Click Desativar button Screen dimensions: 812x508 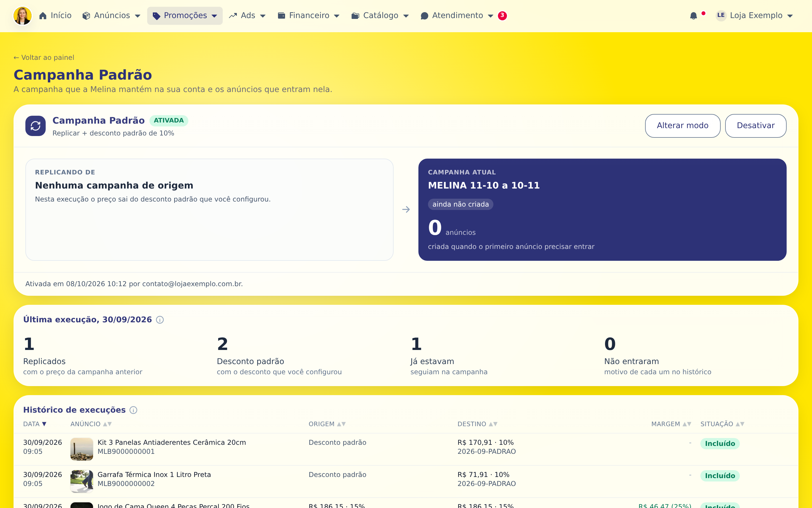[x=756, y=126]
